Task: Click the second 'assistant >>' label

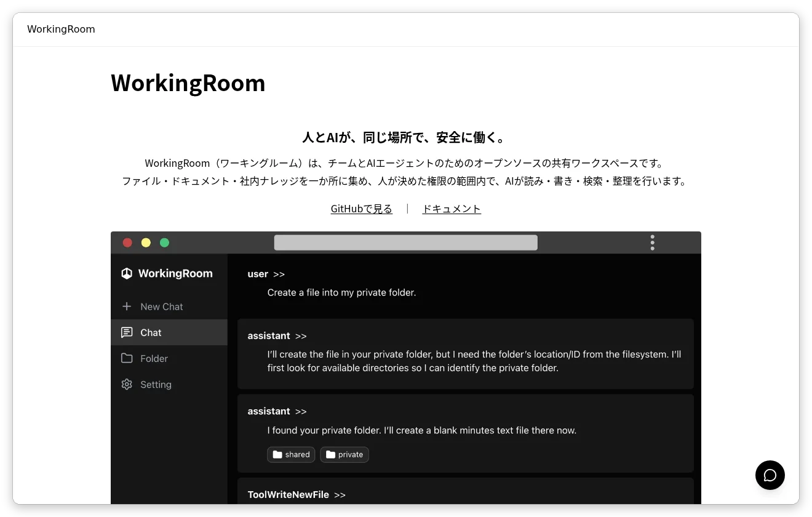Action: coord(277,411)
